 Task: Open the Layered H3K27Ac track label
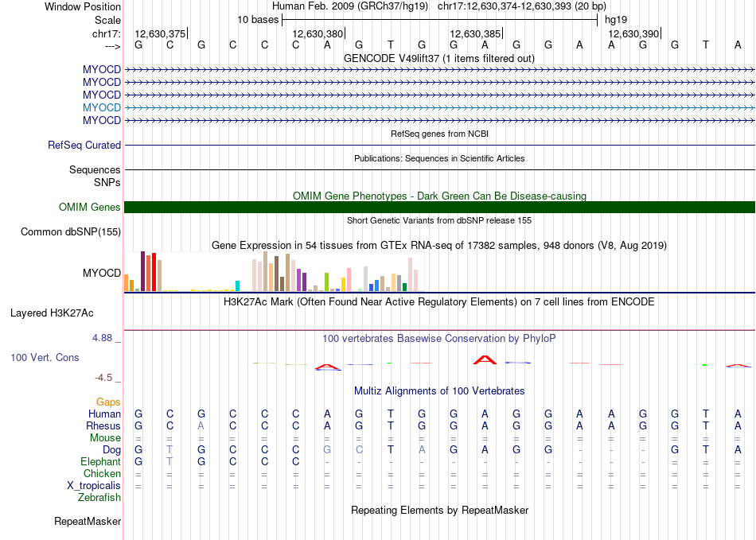pyautogui.click(x=52, y=313)
